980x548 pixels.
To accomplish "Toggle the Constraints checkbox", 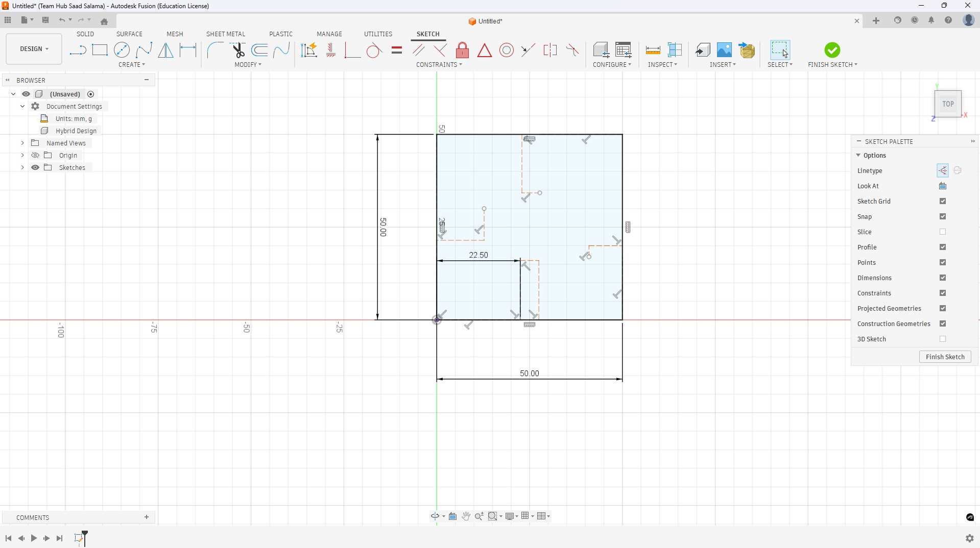I will pos(943,293).
